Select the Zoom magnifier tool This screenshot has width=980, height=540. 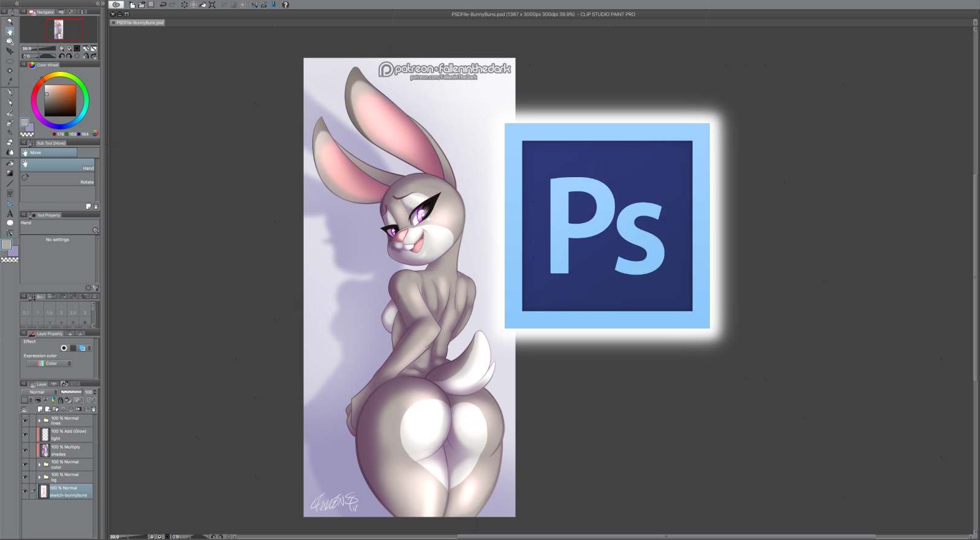10,21
